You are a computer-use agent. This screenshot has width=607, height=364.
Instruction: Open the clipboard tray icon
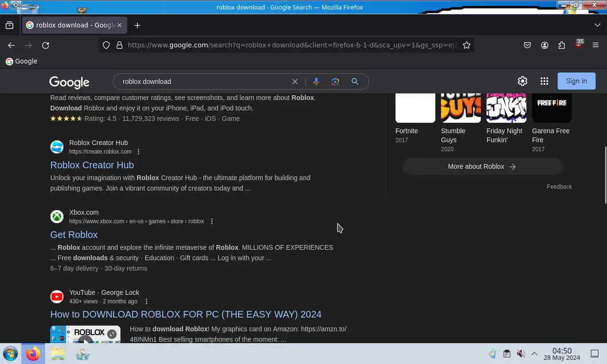[x=506, y=354]
